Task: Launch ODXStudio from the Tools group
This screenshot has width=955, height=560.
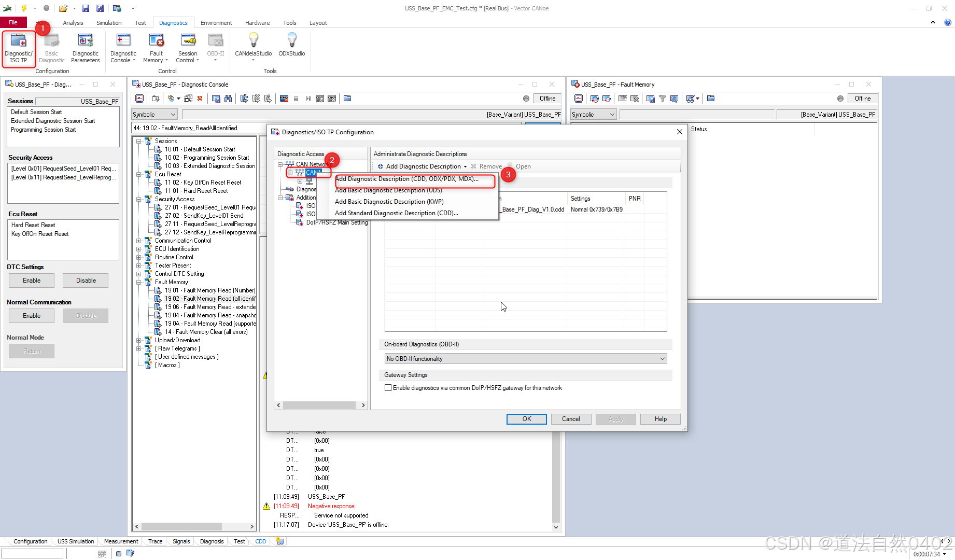Action: pyautogui.click(x=292, y=46)
